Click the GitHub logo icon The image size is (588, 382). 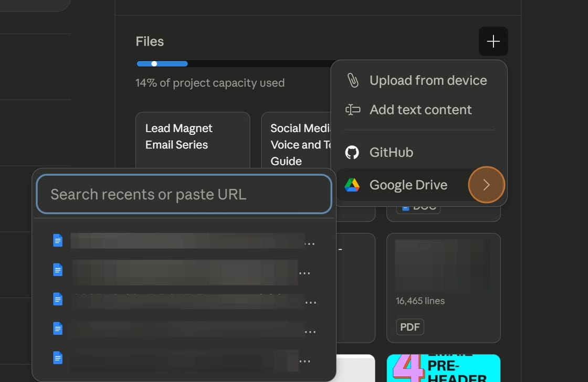click(352, 152)
